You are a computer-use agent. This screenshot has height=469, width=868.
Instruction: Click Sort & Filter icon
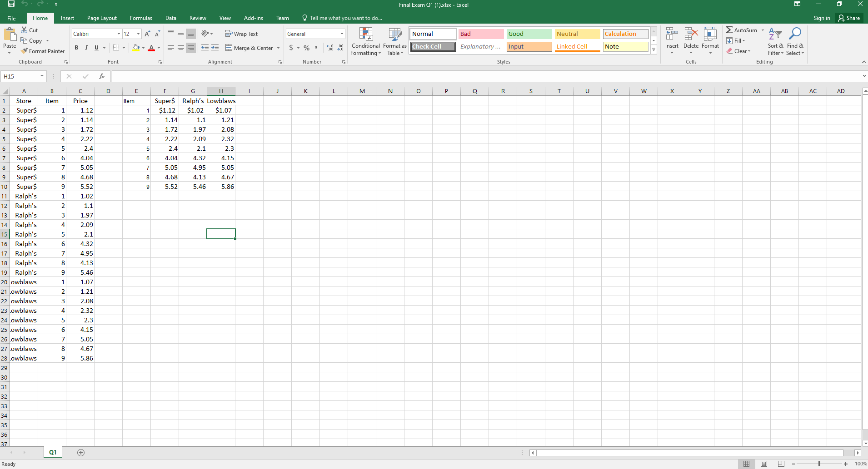pyautogui.click(x=775, y=34)
